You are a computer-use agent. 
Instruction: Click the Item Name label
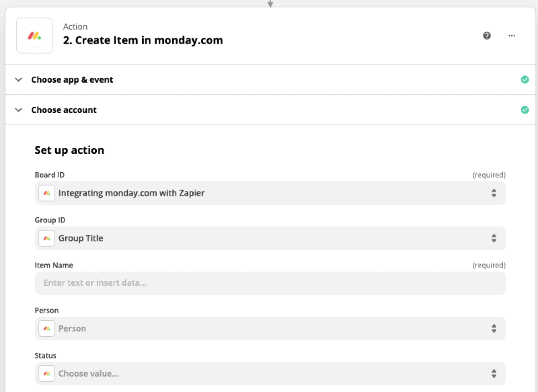[54, 265]
